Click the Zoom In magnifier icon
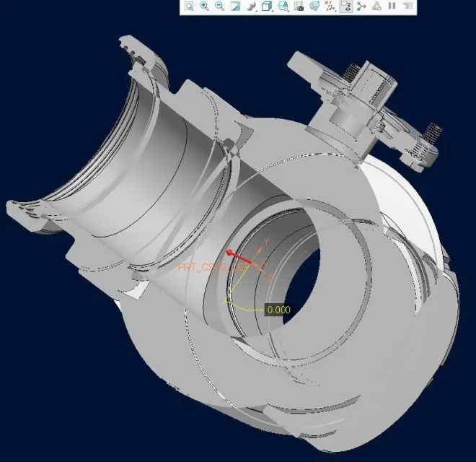476x462 pixels. click(204, 6)
